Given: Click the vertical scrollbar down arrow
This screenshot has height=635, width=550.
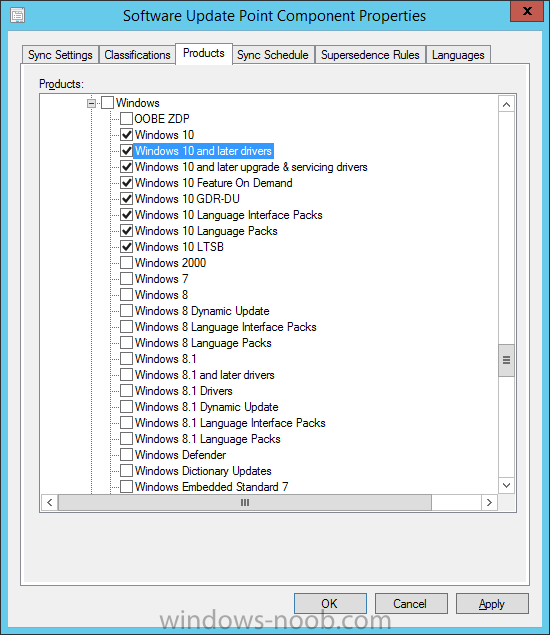Looking at the screenshot, I should [506, 485].
